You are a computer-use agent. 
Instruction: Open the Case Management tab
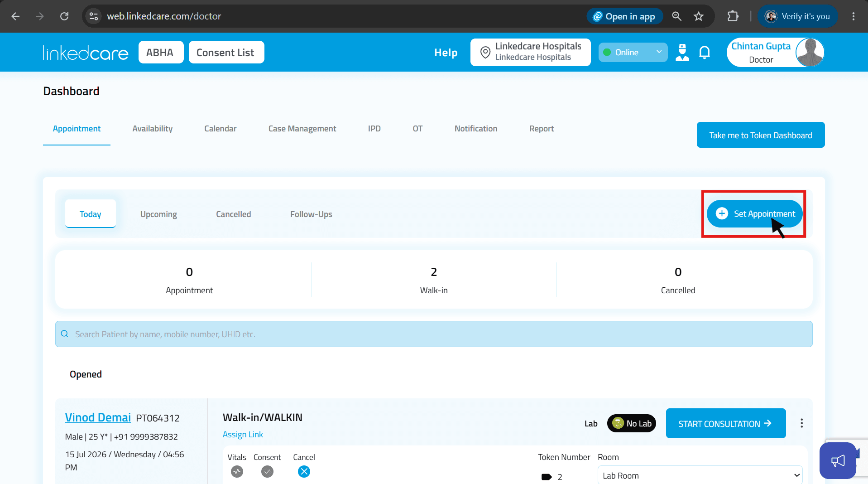click(x=302, y=129)
